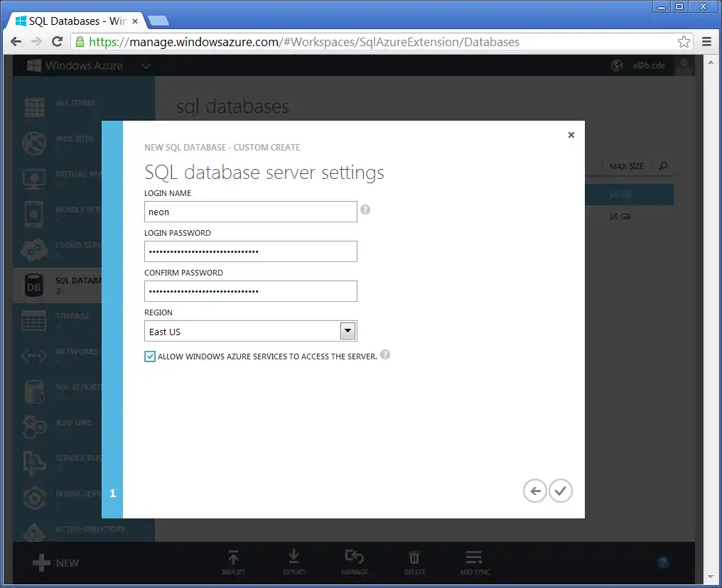Screen dimensions: 722x588
Task: Close the SQL Databases browser tab
Action: [x=135, y=21]
